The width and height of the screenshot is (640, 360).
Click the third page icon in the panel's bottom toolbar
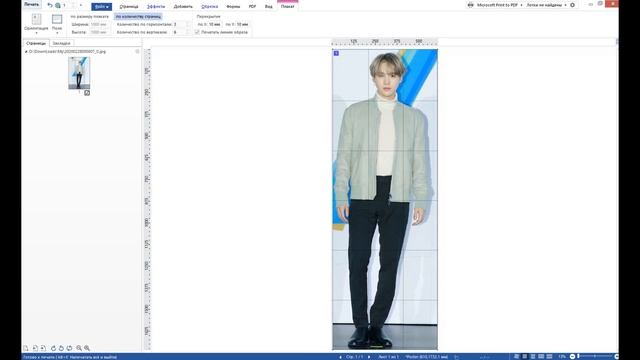(43, 348)
